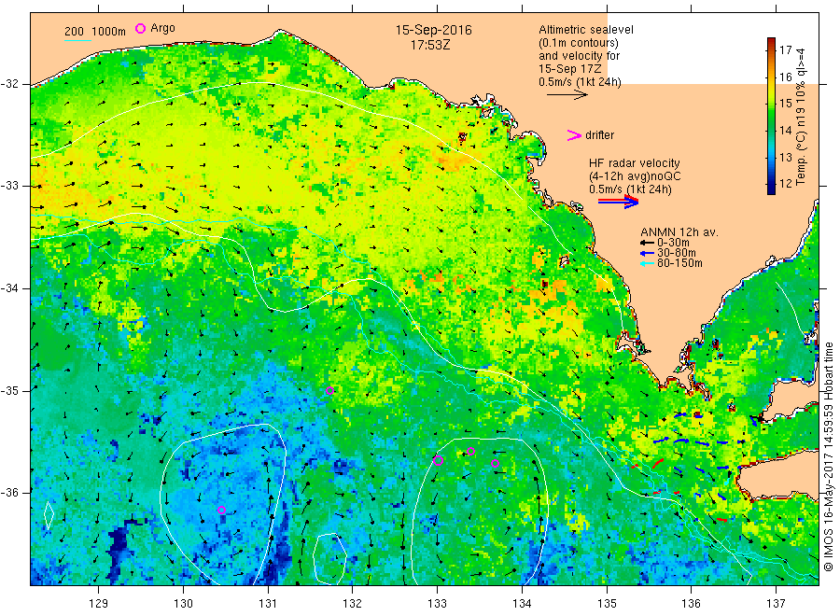The height and width of the screenshot is (616, 840).
Task: Select the Argo marker near 35.6S 133.4E
Action: click(471, 452)
